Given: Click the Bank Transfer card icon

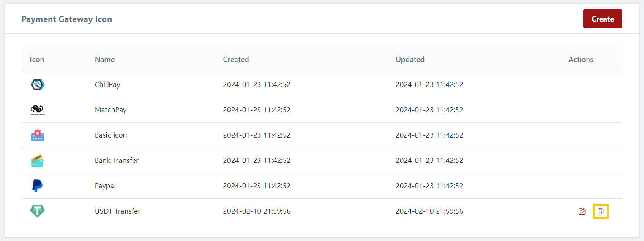Looking at the screenshot, I should tap(38, 160).
